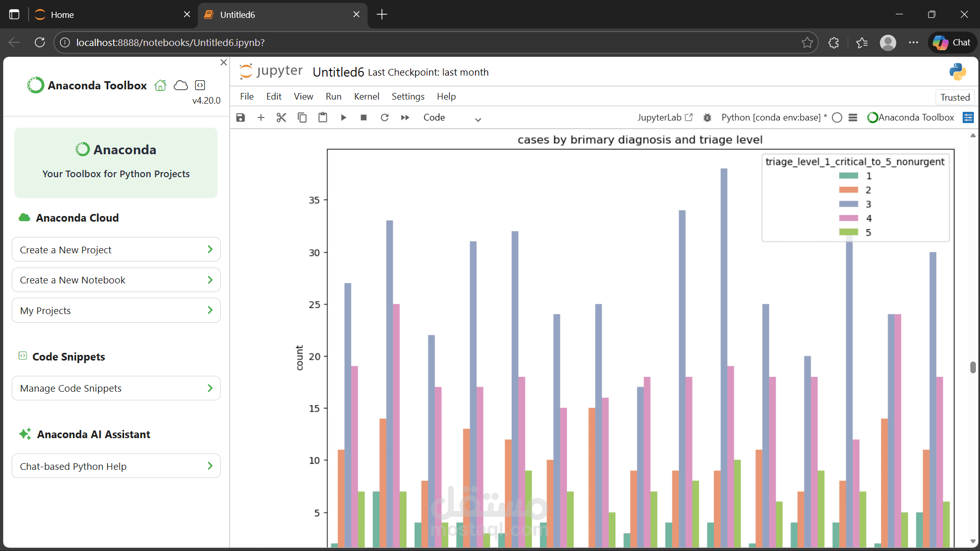Viewport: 980px width, 551px height.
Task: Open the Copilot Chat button
Action: pos(952,42)
